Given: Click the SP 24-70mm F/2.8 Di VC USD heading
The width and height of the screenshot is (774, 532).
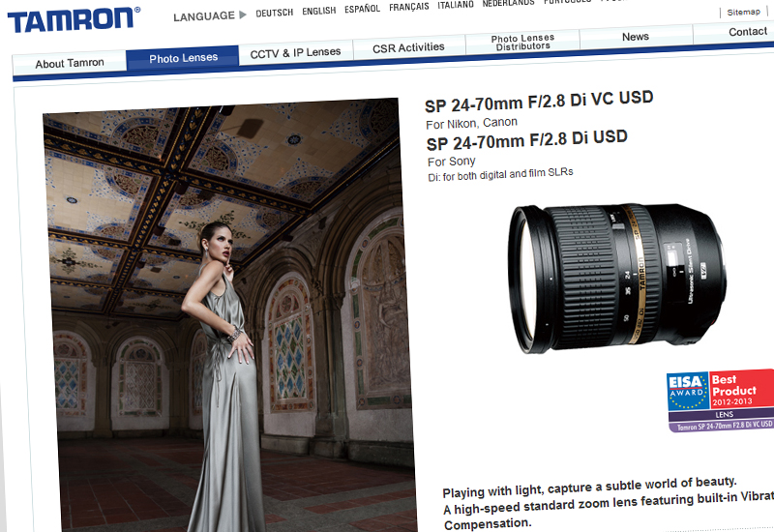Looking at the screenshot, I should (x=539, y=100).
